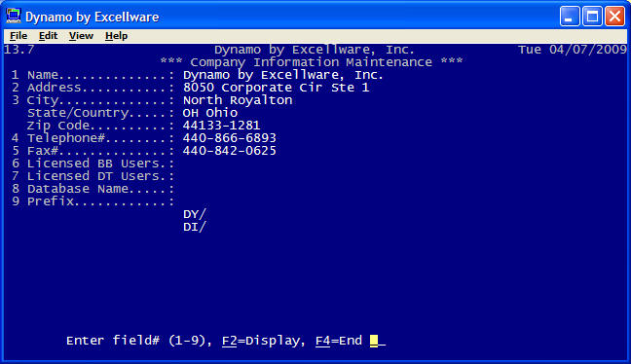This screenshot has width=631, height=364.
Task: Click the F4=End function key link
Action: 339,341
